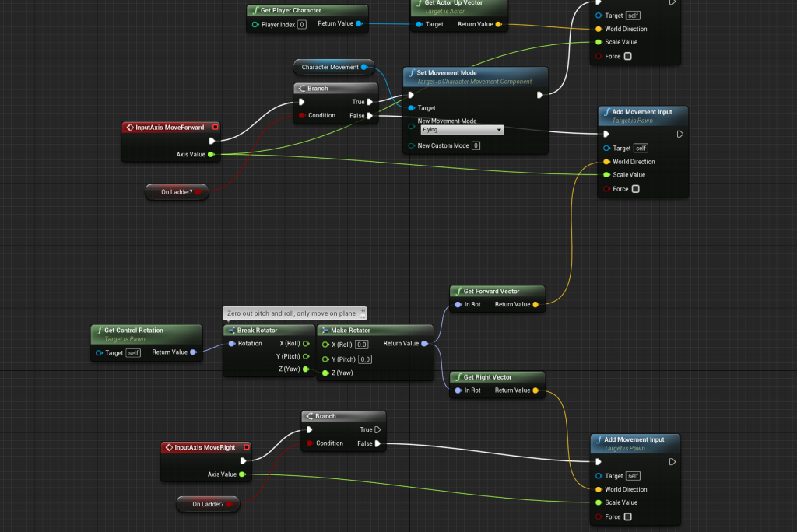Click the InputAxis MoveForward event icon

[x=130, y=127]
